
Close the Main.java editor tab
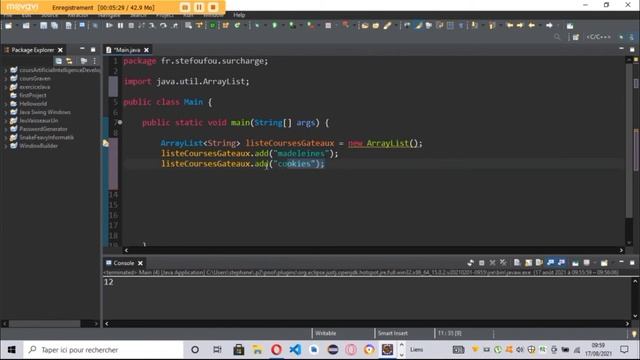pyautogui.click(x=147, y=50)
